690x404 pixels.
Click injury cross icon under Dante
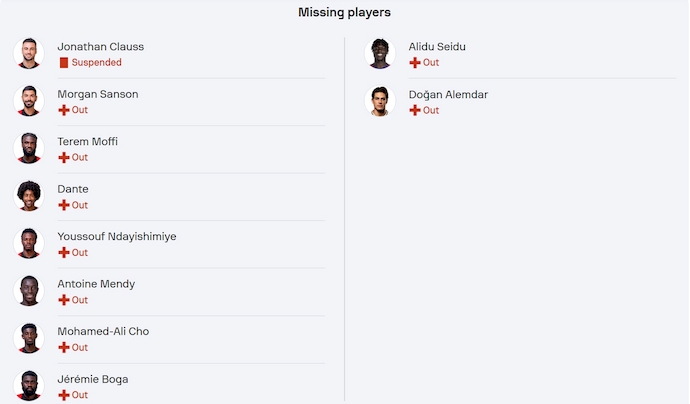pos(64,205)
